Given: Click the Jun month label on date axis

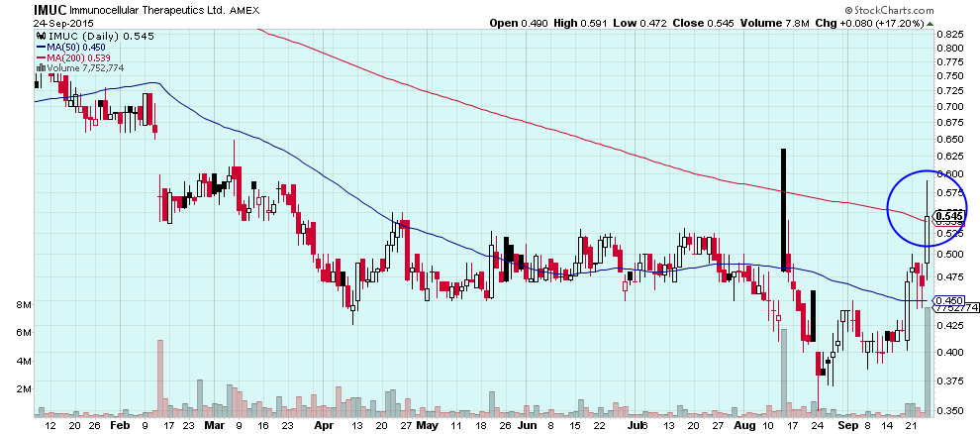Looking at the screenshot, I should [527, 425].
